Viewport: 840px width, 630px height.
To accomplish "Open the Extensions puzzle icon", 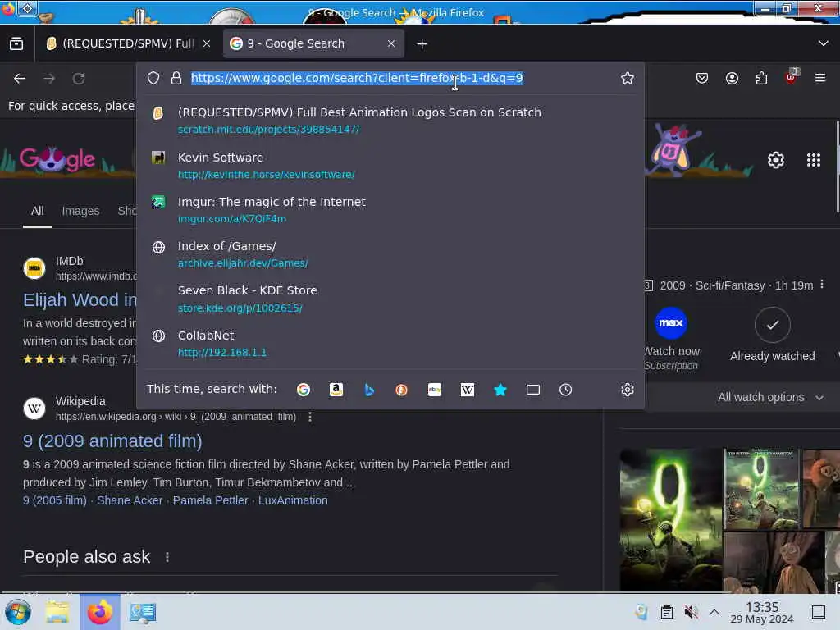I will click(761, 78).
